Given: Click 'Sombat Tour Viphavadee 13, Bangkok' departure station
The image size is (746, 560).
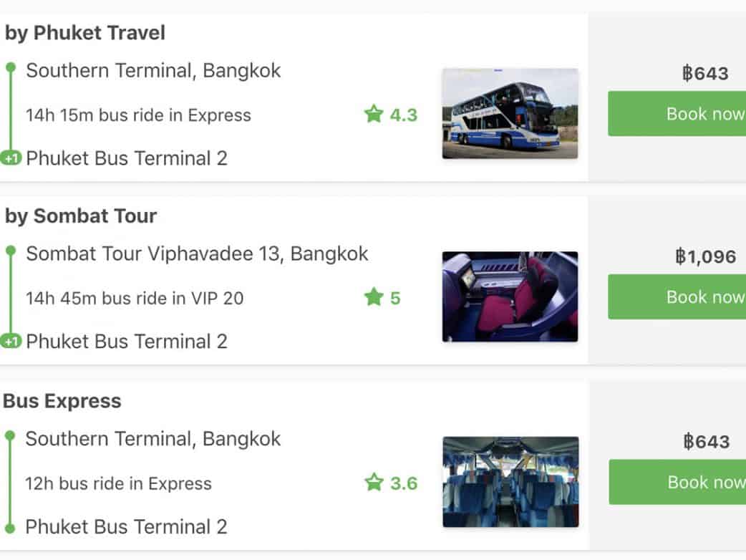Looking at the screenshot, I should click(x=197, y=254).
